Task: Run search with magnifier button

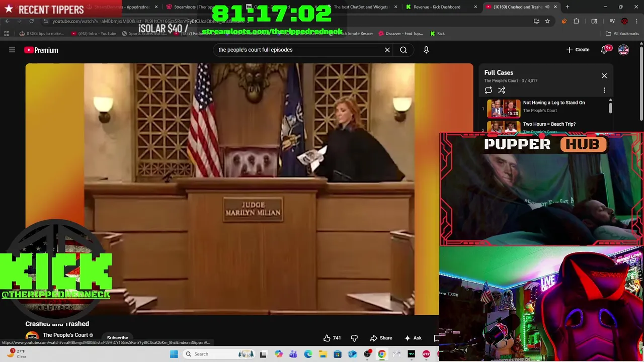Action: click(404, 50)
